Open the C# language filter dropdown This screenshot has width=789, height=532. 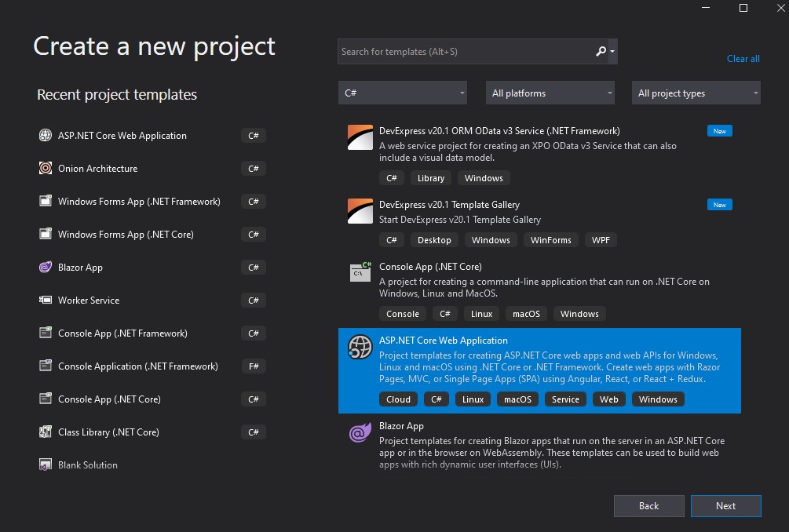403,93
